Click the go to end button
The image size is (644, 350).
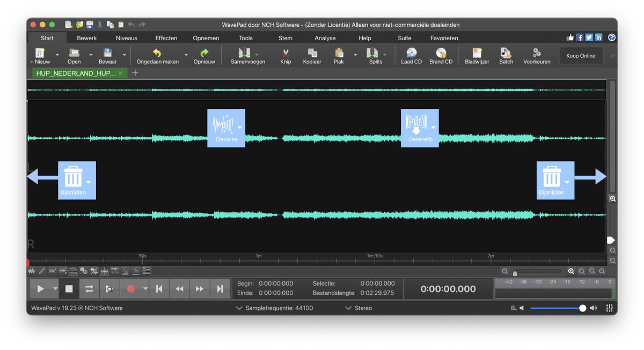coord(219,289)
